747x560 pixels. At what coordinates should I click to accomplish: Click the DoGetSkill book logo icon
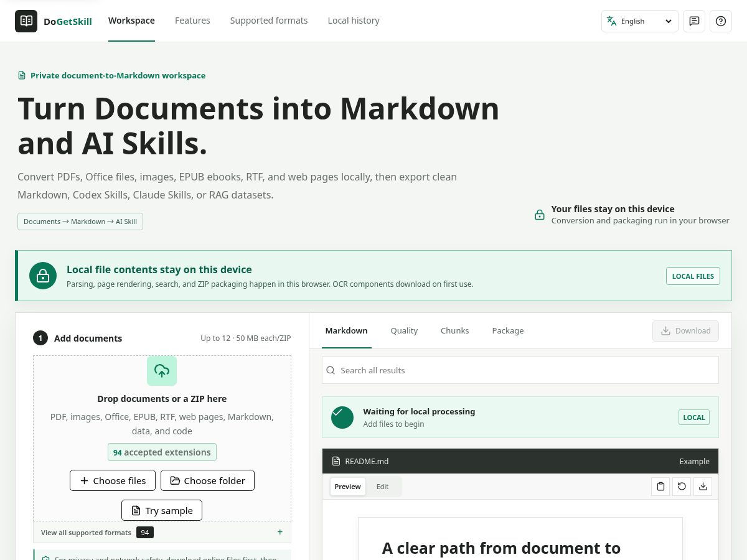(x=26, y=21)
